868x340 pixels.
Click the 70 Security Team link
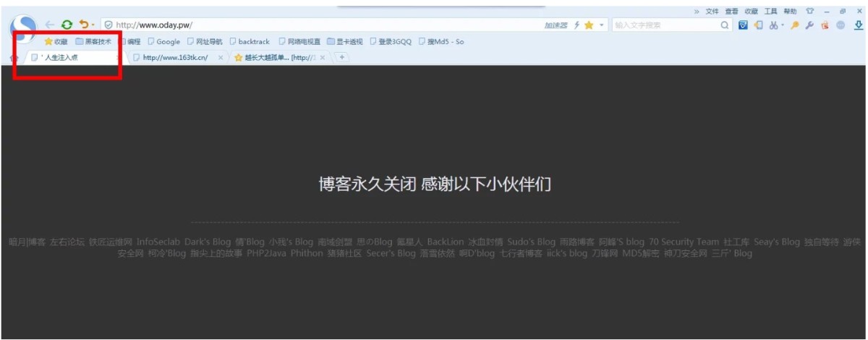coord(684,242)
